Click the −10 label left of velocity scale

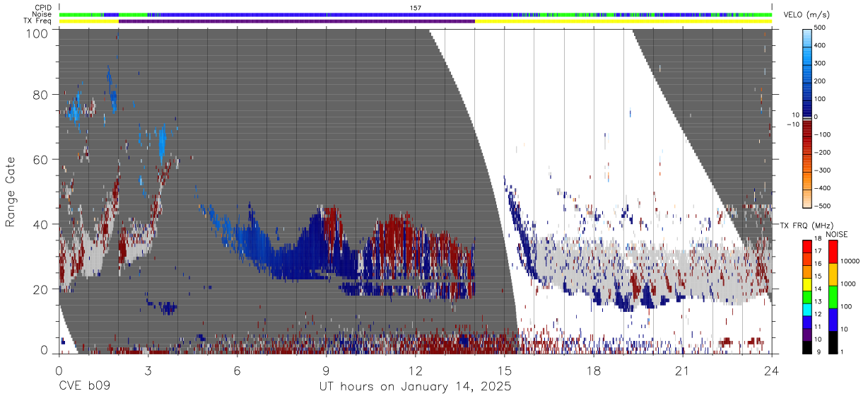pyautogui.click(x=794, y=124)
